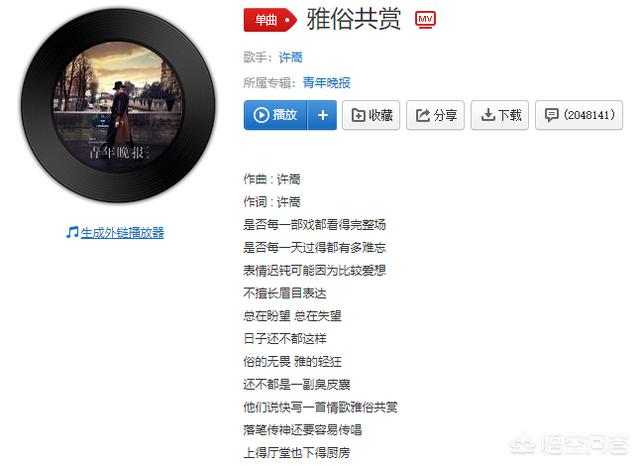The image size is (640, 466).
Task: Open singer link 许嵩
Action: click(291, 58)
